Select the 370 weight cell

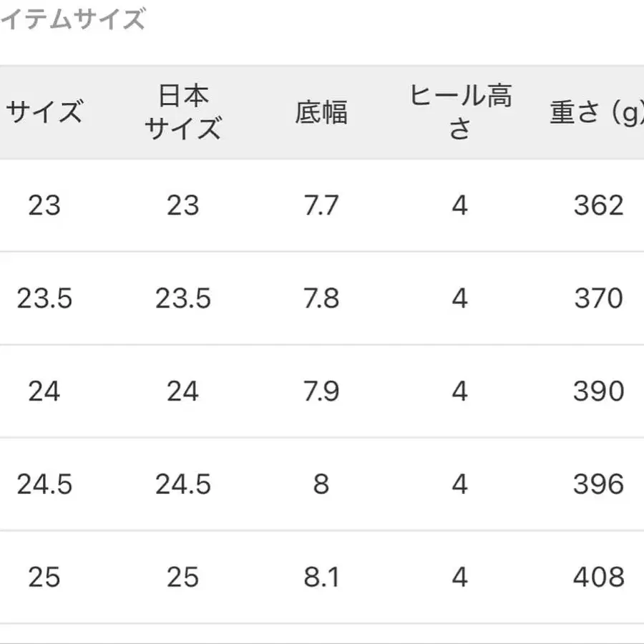(599, 298)
